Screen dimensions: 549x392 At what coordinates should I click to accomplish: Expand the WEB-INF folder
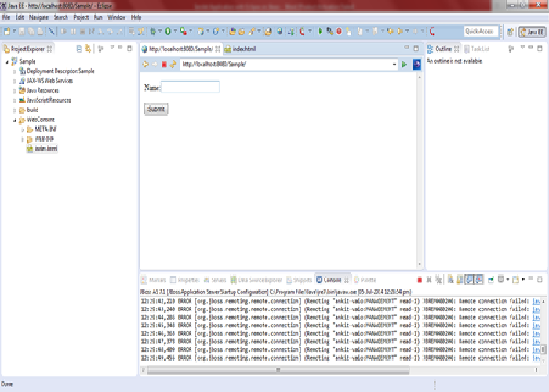[x=23, y=140]
